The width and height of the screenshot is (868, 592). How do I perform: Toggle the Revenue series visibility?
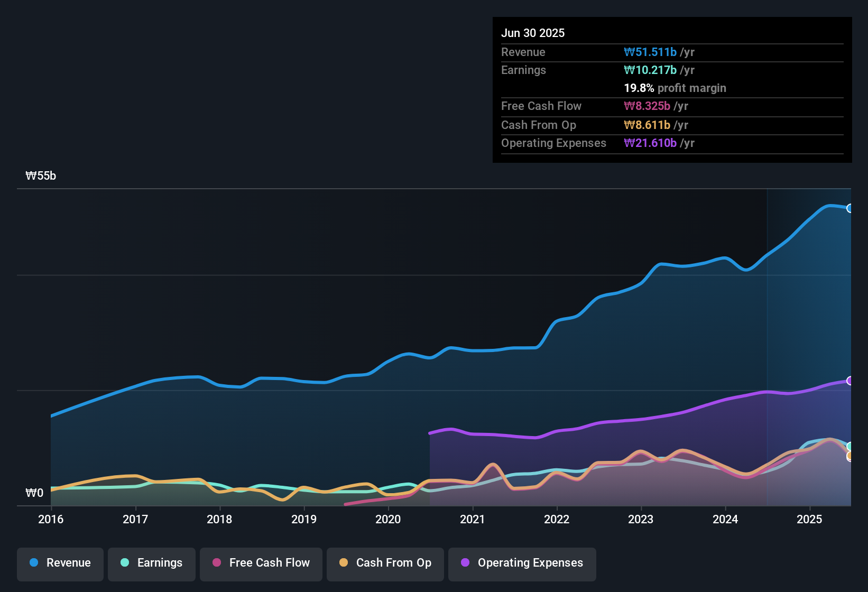point(60,563)
